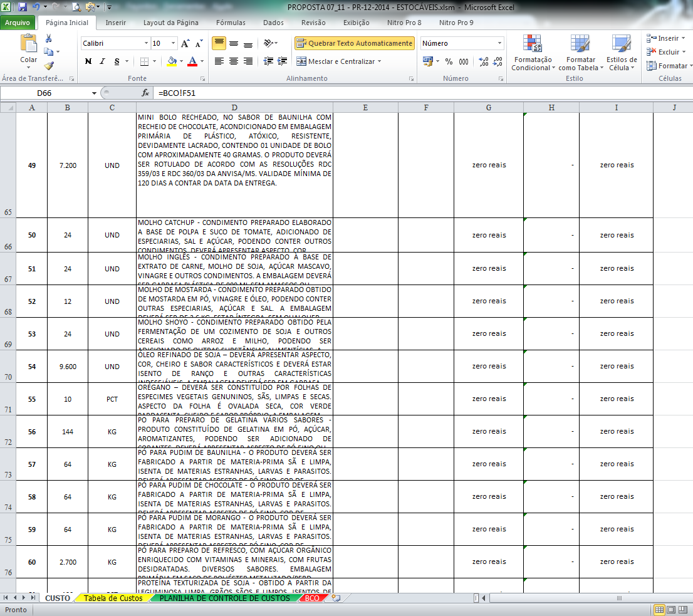Align cell text to the right
The width and height of the screenshot is (693, 616).
click(x=248, y=61)
